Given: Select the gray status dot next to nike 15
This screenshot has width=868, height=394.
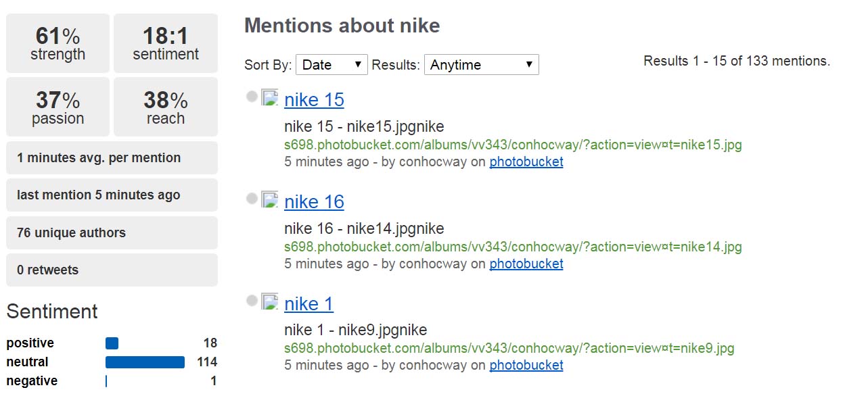Looking at the screenshot, I should pyautogui.click(x=252, y=95).
